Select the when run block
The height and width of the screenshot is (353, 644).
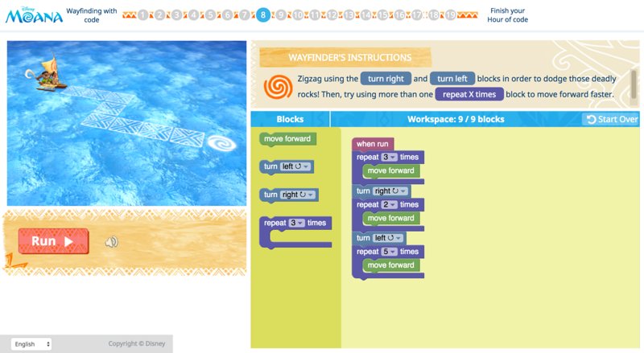click(373, 144)
